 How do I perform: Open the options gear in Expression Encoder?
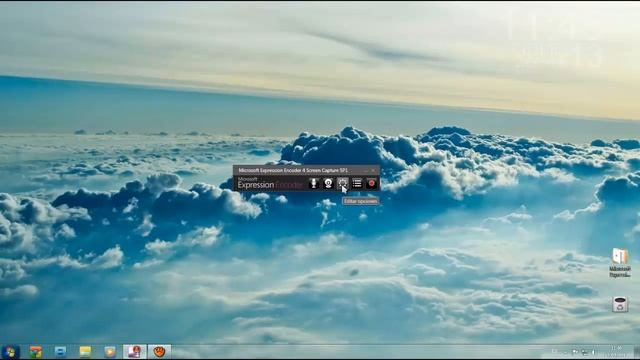coord(343,183)
